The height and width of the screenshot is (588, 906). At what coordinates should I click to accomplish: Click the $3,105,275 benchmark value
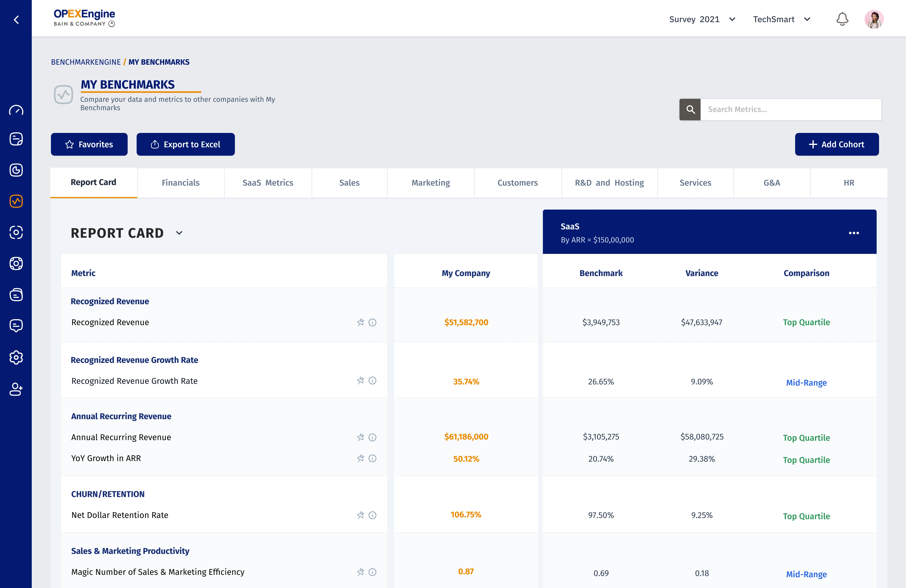(601, 437)
